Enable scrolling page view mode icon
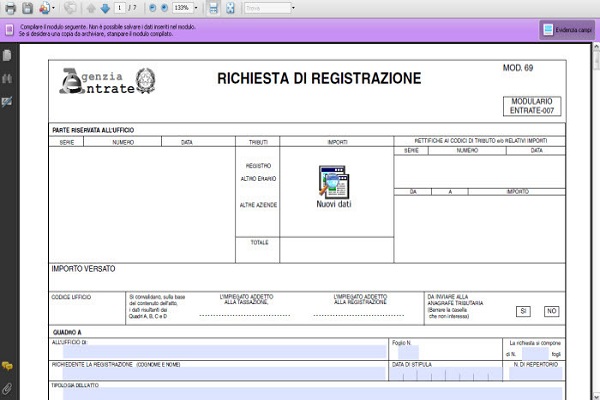 pyautogui.click(x=213, y=8)
